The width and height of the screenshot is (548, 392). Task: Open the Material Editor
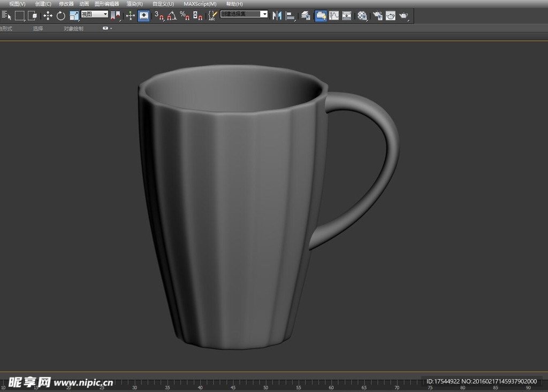[362, 16]
